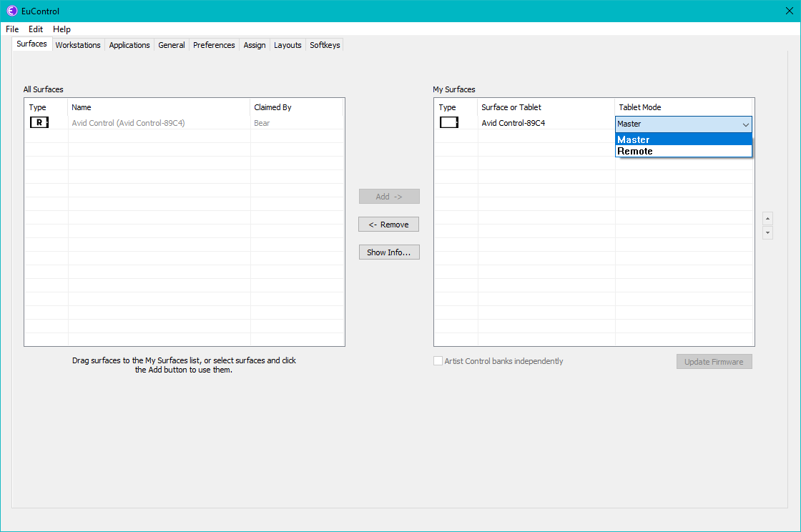Click the Show Info... button
Viewport: 801px width, 532px height.
click(388, 252)
